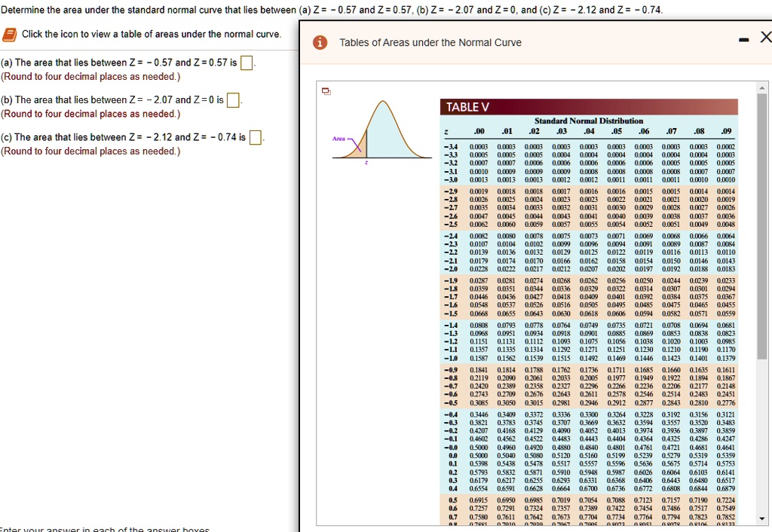
Task: Click value 0.5000 in row 0.0
Action: pyautogui.click(x=479, y=456)
